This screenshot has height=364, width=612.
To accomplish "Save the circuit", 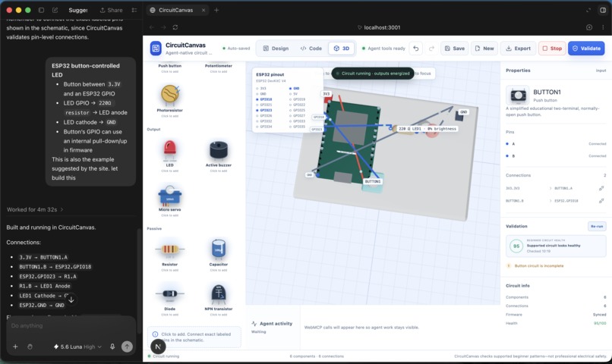I will click(x=455, y=49).
